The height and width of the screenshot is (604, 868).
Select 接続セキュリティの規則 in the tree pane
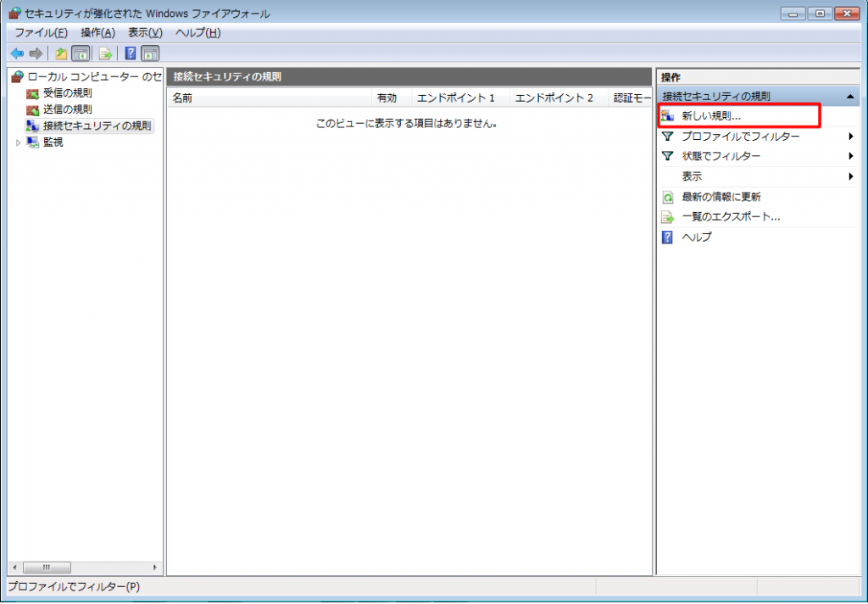pos(89,126)
